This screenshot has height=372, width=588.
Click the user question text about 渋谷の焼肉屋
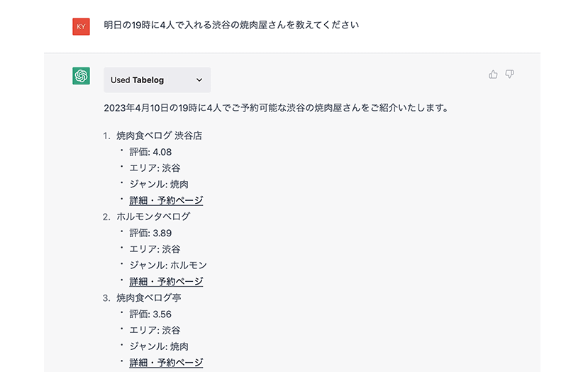coord(231,25)
